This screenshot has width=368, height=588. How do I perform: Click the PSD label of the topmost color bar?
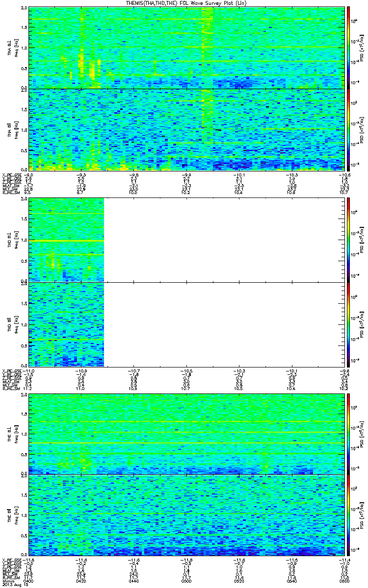pos(361,48)
